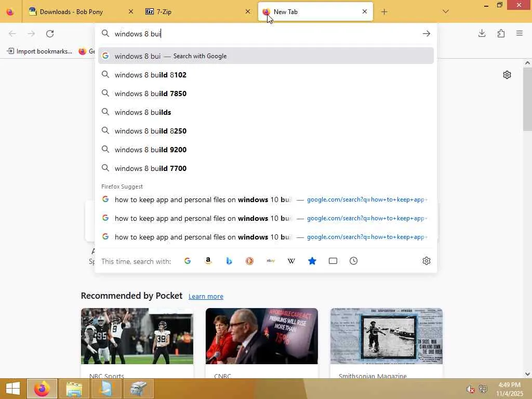Open the third taskbar application icon
Image resolution: width=532 pixels, height=399 pixels.
click(x=106, y=389)
